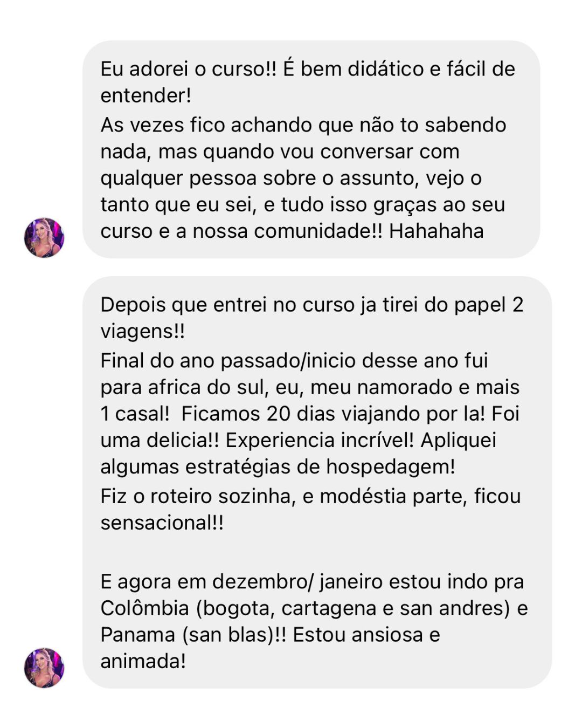Click the word "viagens!!" in the second message
582x728 pixels.
pyautogui.click(x=143, y=331)
